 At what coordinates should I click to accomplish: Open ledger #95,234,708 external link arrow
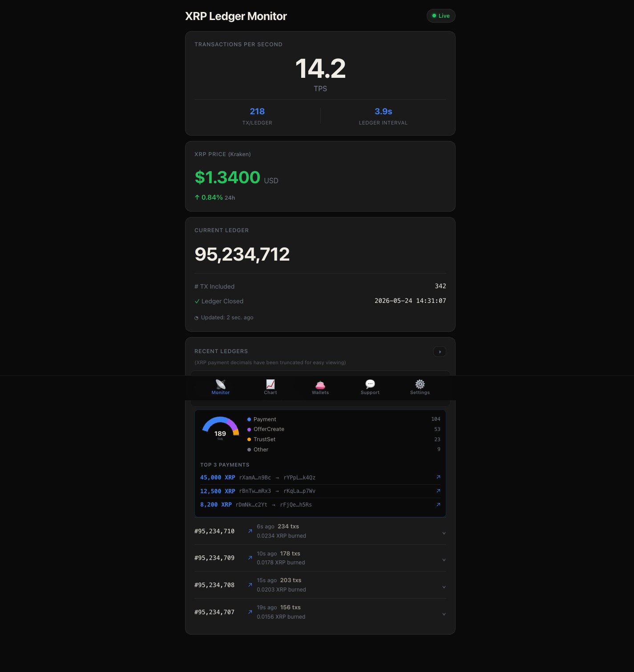[250, 585]
